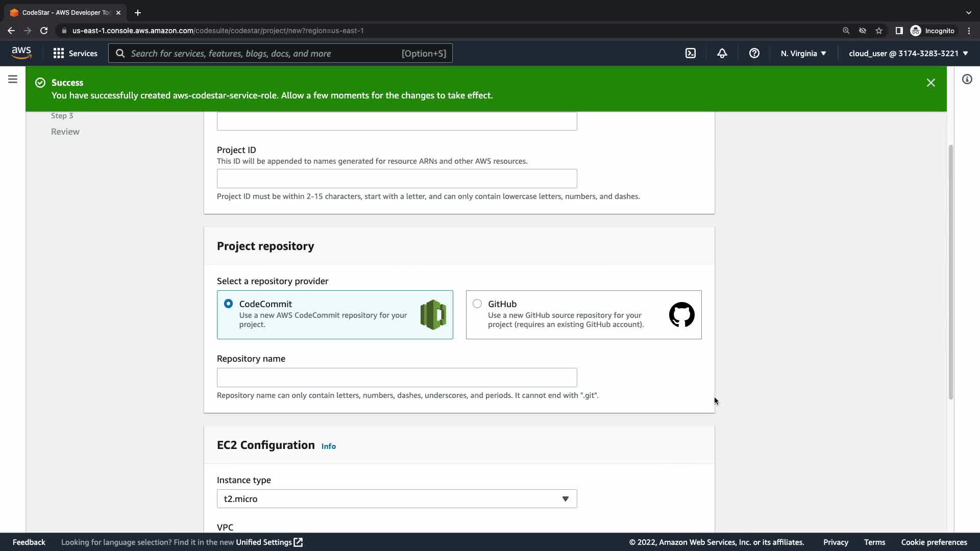Open the Instance type t2.micro dropdown

397,499
